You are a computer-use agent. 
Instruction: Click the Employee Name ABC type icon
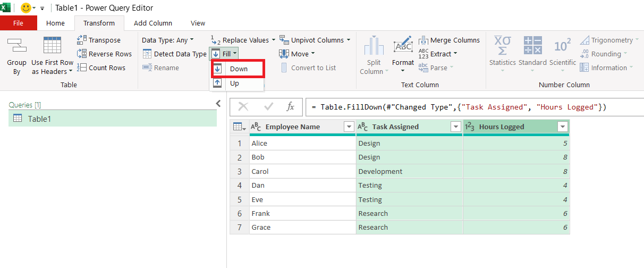point(256,127)
